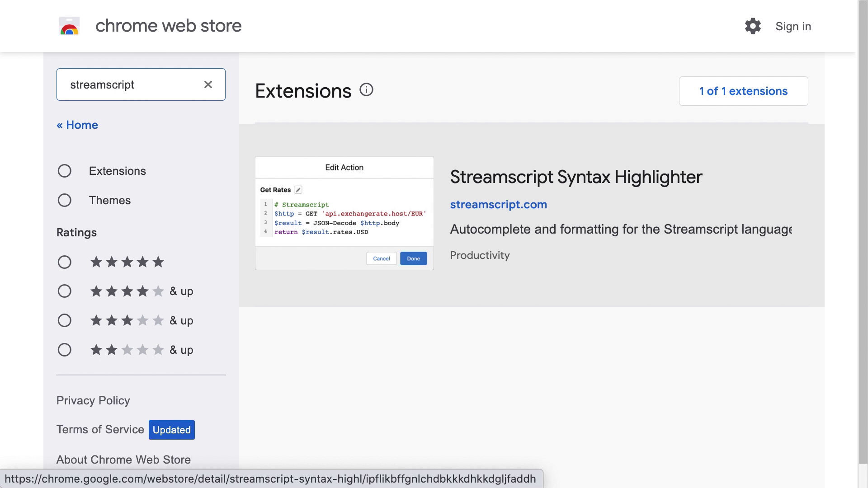Click the info icon next to Extensions heading

click(x=366, y=90)
